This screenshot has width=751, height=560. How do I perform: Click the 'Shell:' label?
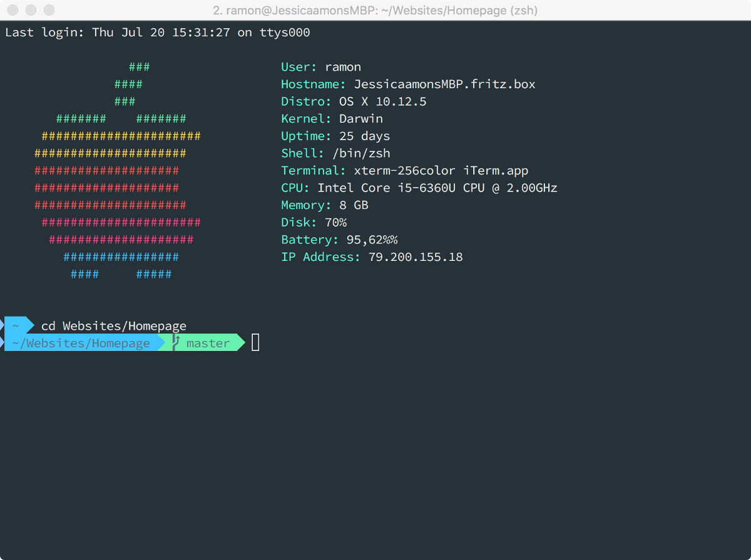click(303, 153)
